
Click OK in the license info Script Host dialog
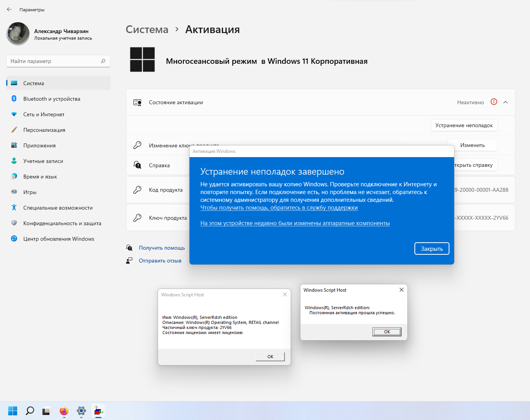270,357
